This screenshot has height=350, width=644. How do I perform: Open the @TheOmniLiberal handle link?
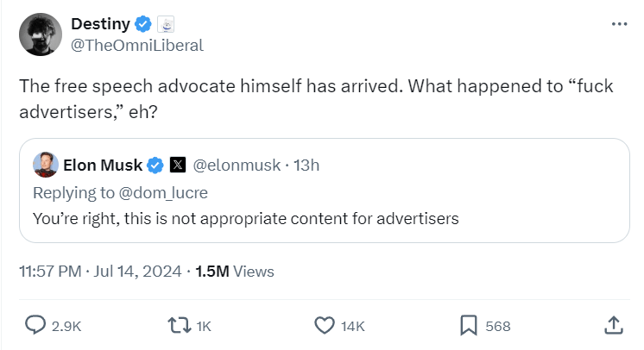[x=136, y=46]
